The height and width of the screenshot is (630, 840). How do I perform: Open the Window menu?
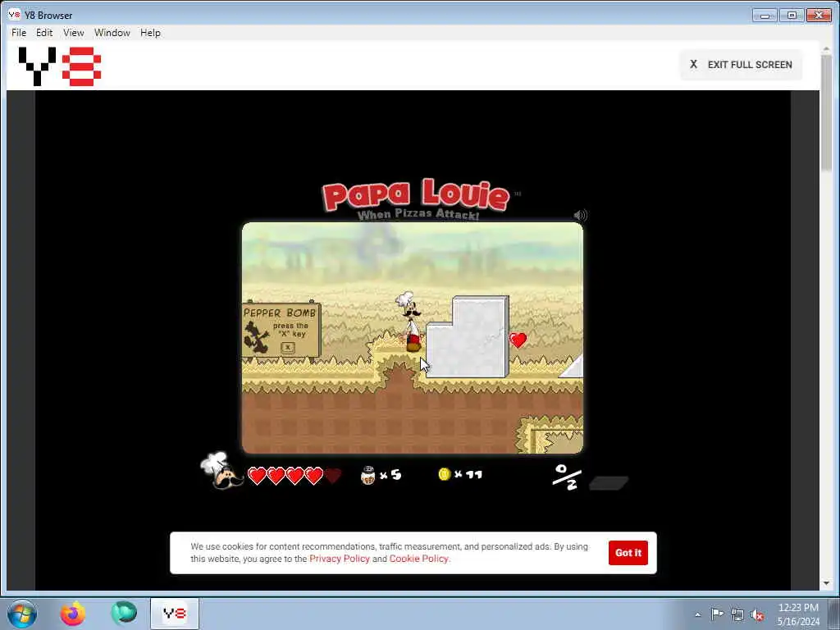(x=112, y=33)
